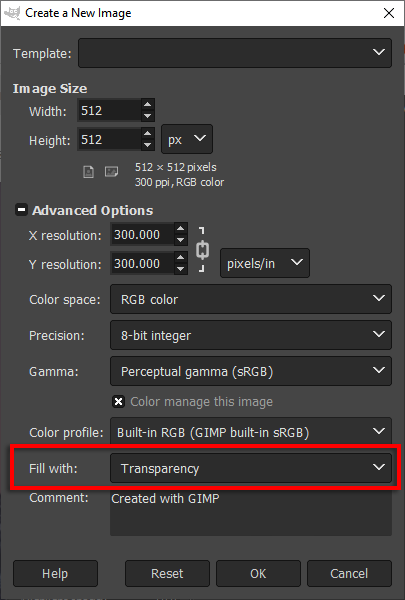Open the Precision 8-bit integer dropdown
Image resolution: width=405 pixels, height=600 pixels.
tap(251, 335)
